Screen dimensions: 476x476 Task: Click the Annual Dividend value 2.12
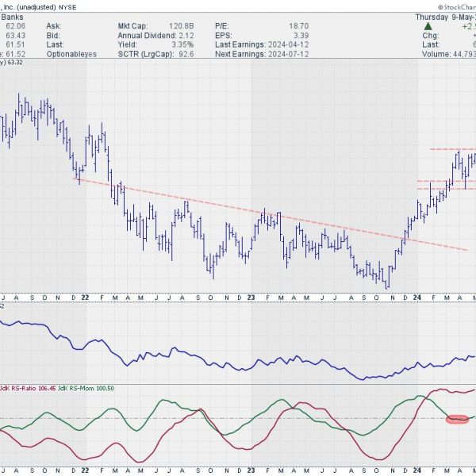tap(186, 36)
